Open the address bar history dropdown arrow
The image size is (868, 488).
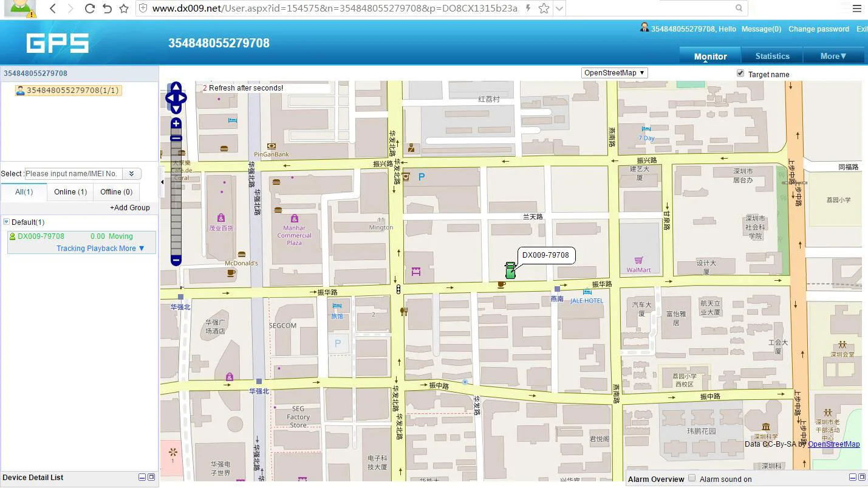pyautogui.click(x=559, y=9)
